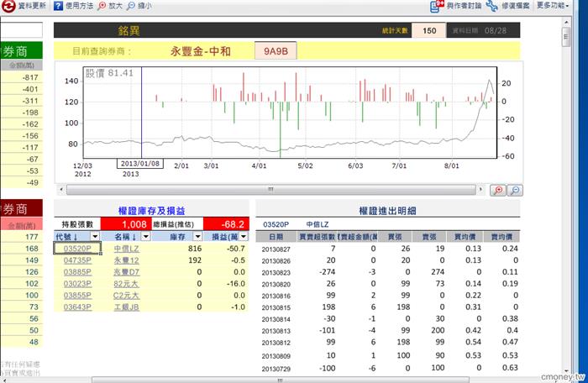This screenshot has height=383, width=588.
Task: Click the green 券商 header
Action: click(x=21, y=51)
